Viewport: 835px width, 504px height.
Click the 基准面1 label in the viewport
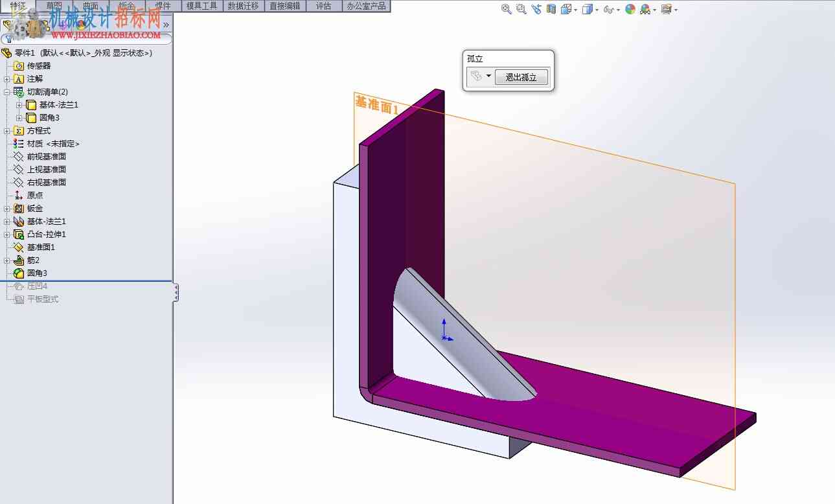pos(376,104)
